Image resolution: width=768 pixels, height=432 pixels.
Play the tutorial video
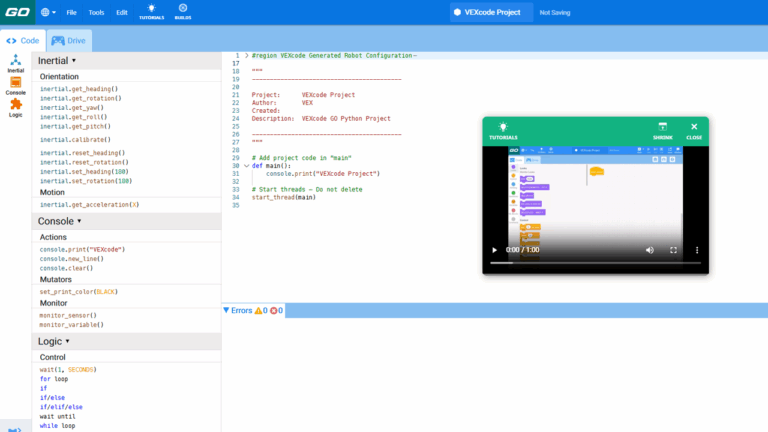(494, 250)
